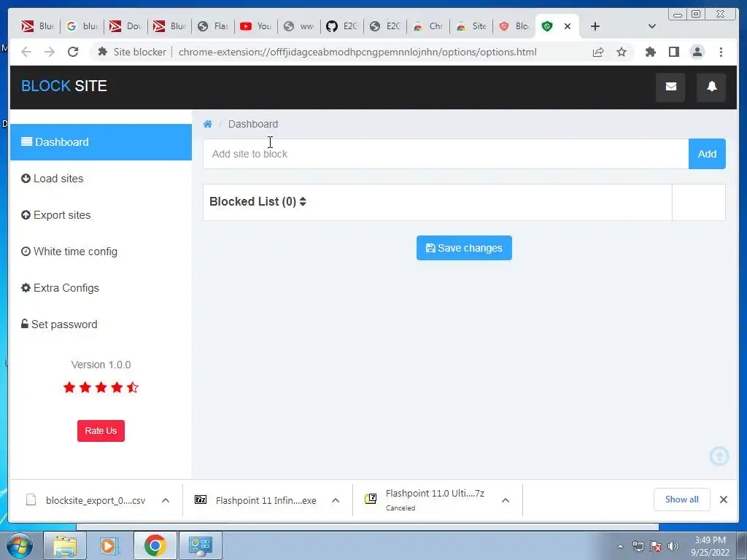Viewport: 747px width, 560px height.
Task: Open the bell notifications icon
Action: pyautogui.click(x=711, y=87)
